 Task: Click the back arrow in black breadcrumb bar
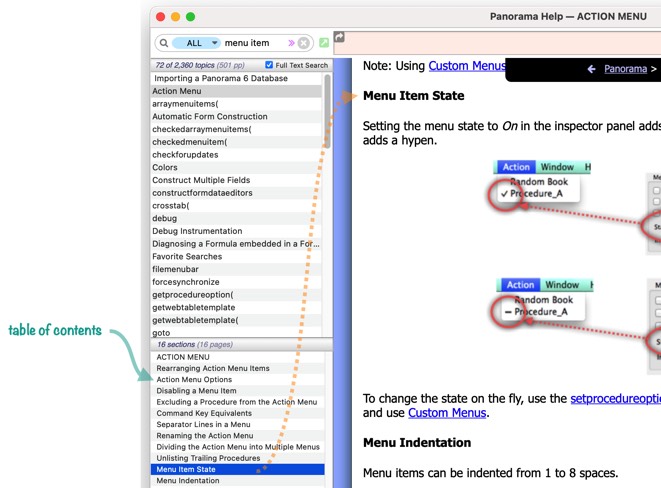(x=591, y=69)
